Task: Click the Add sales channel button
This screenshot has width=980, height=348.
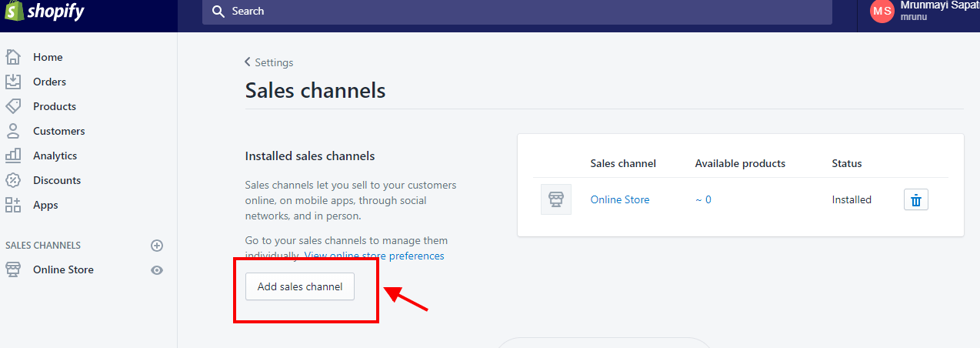Action: click(300, 286)
